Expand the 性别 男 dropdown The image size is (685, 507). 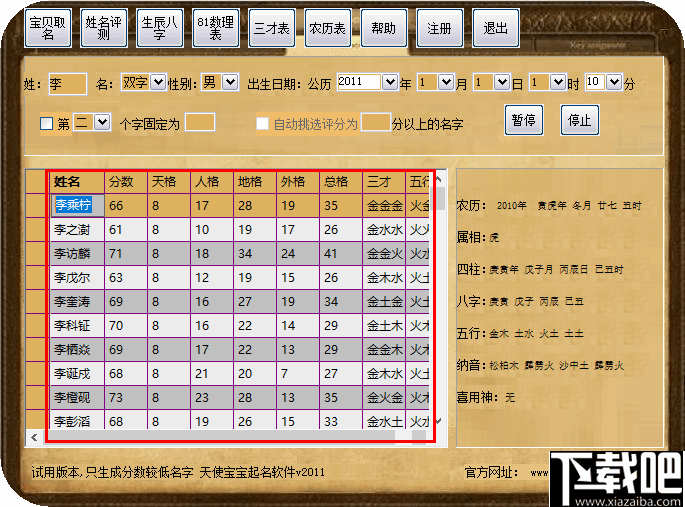(230, 82)
